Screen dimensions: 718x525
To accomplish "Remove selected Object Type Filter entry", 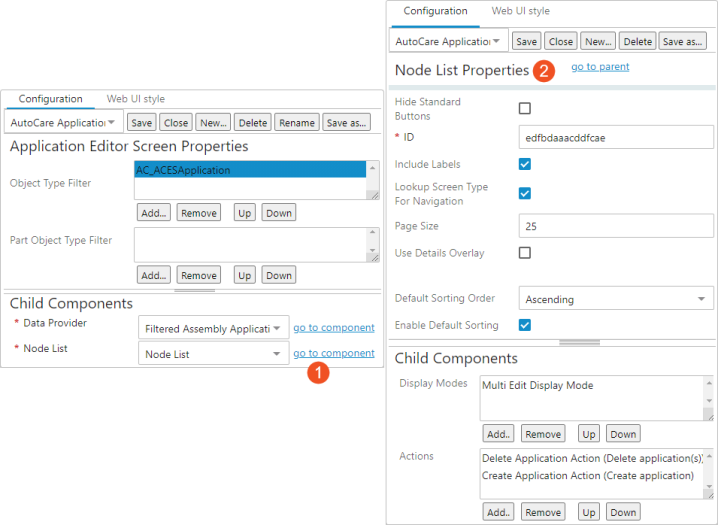I will click(x=199, y=213).
